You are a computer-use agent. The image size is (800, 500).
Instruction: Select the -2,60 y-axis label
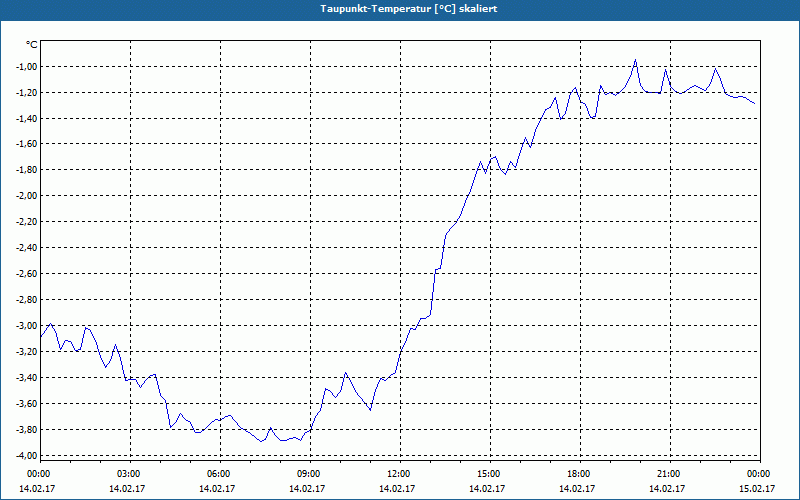coord(27,274)
